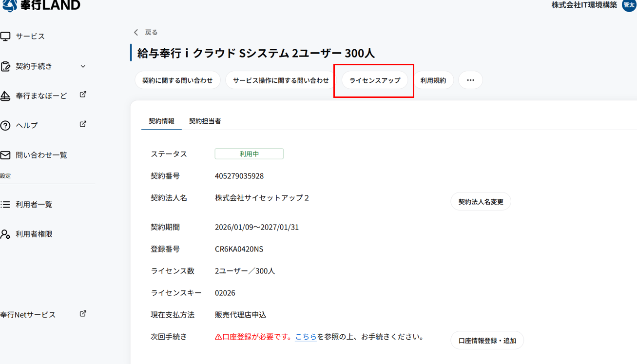Open 奉行Netサービス external-link icon
The height and width of the screenshot is (364, 637).
click(x=83, y=314)
